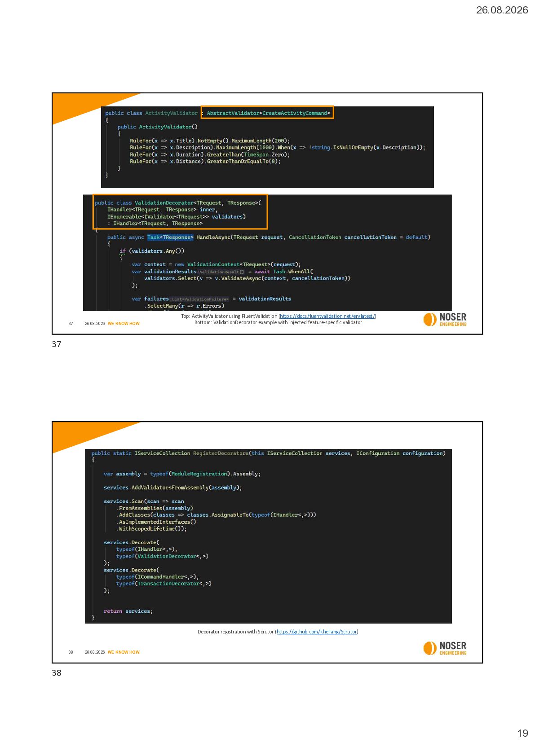Click 'typeof(TransactionDecorator<,>)' line
This screenshot has width=535, height=756.
(x=164, y=584)
